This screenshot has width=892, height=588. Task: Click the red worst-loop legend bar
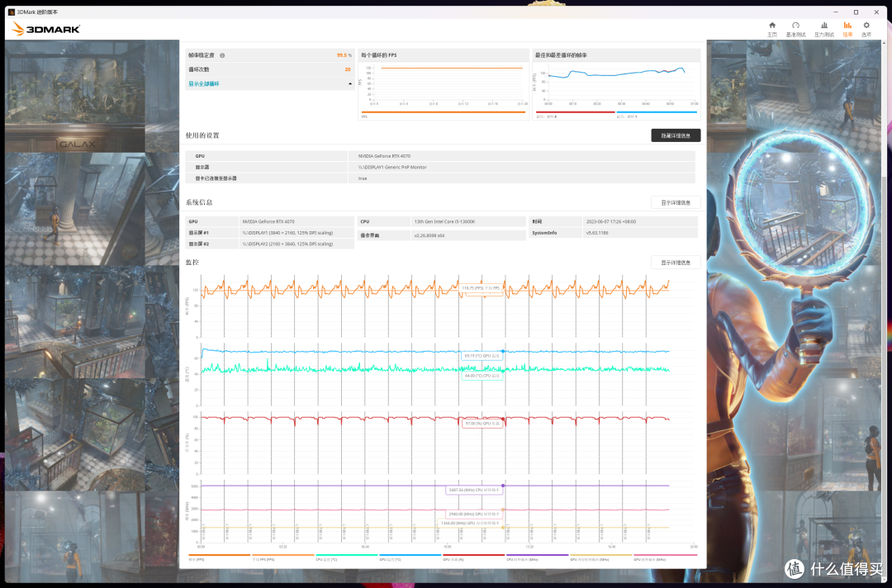pyautogui.click(x=575, y=114)
